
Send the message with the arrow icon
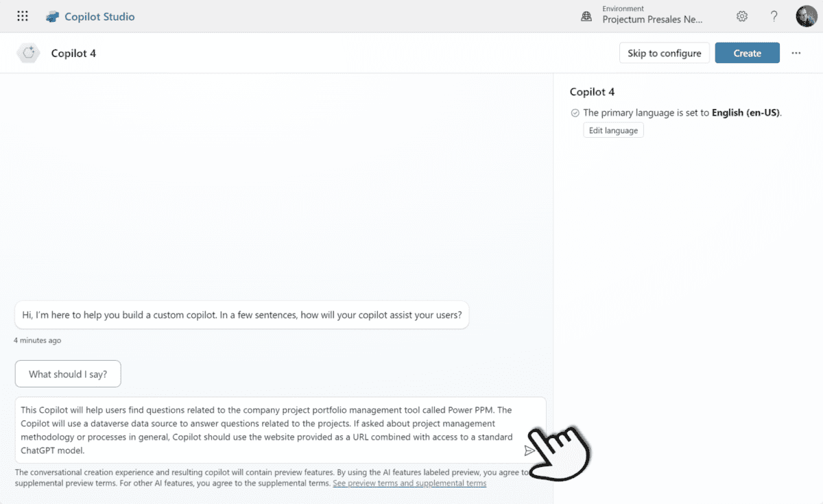(x=529, y=450)
